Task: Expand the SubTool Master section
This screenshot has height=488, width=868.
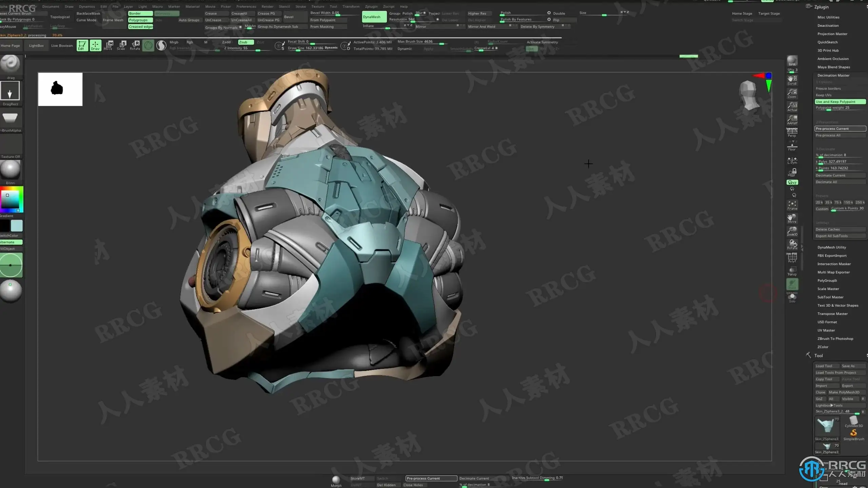Action: (x=830, y=297)
